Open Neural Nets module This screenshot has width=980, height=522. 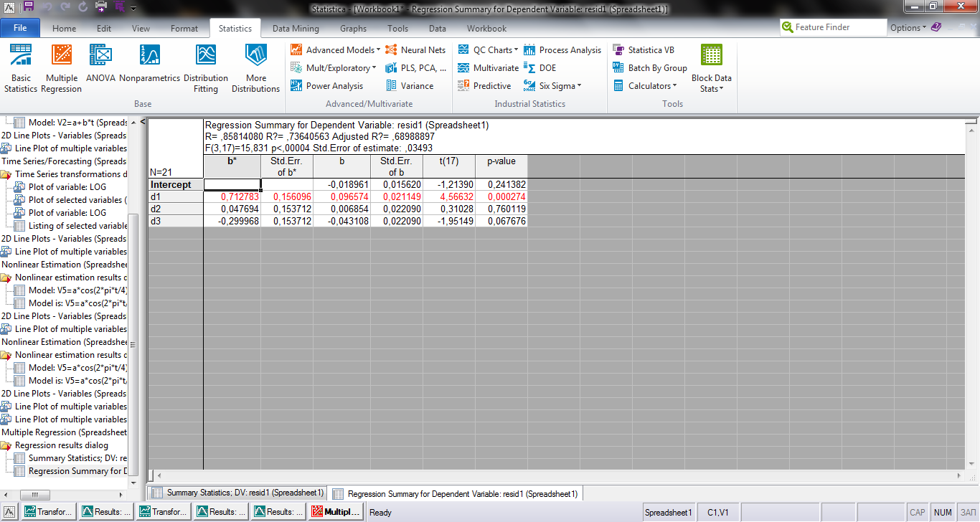click(x=415, y=50)
